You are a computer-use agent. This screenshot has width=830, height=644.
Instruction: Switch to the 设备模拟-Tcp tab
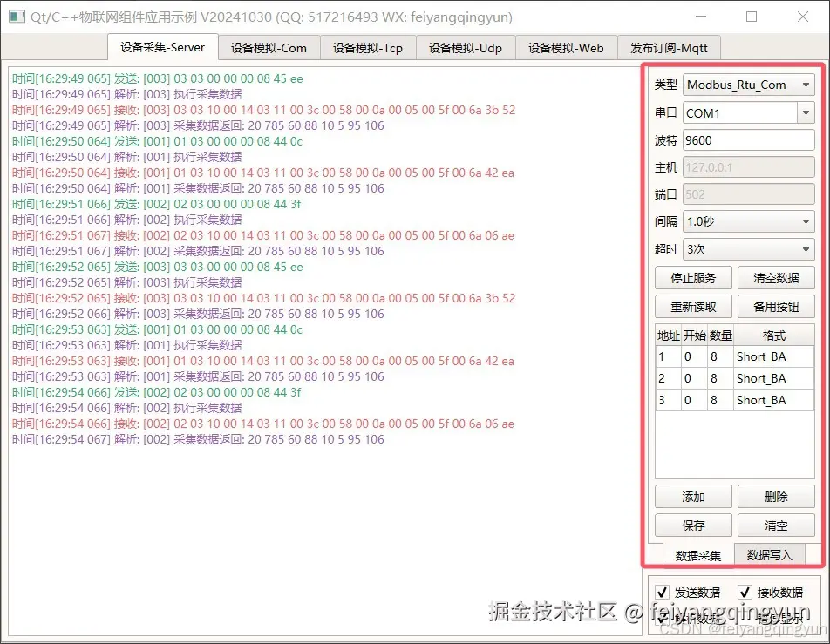coord(368,48)
